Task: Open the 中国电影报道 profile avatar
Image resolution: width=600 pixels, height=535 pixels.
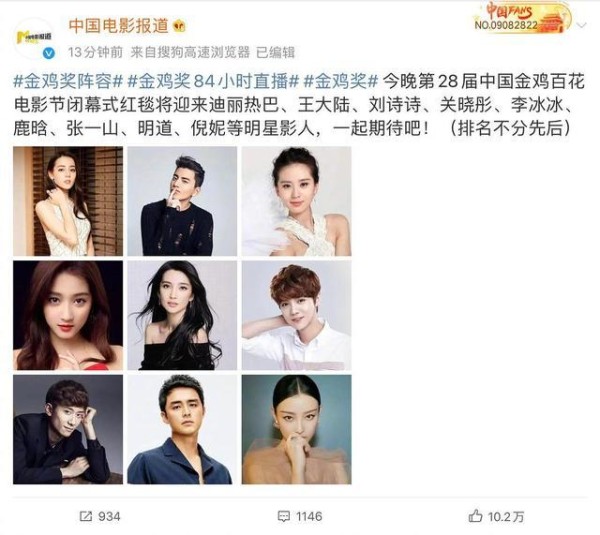Action: pos(34,38)
